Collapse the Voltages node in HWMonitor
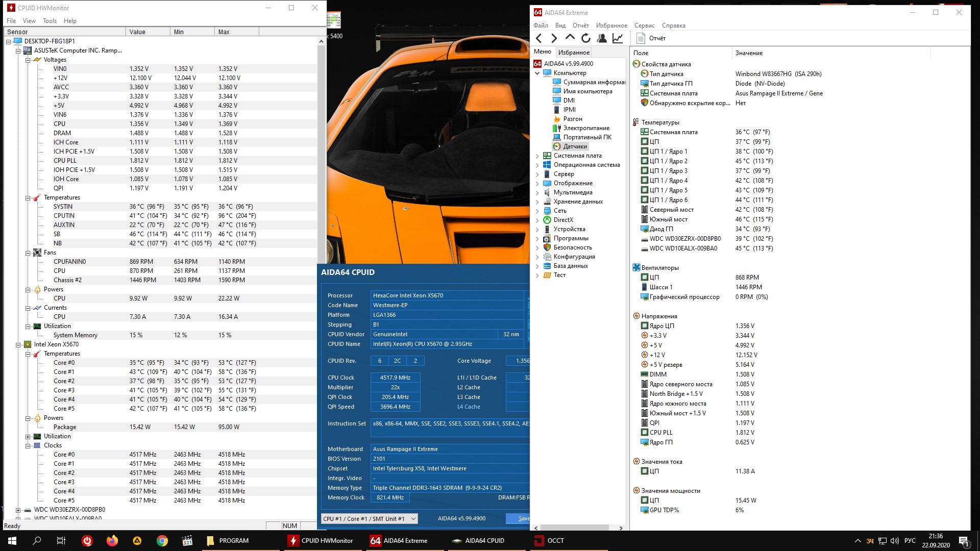The image size is (980, 551). coord(28,60)
